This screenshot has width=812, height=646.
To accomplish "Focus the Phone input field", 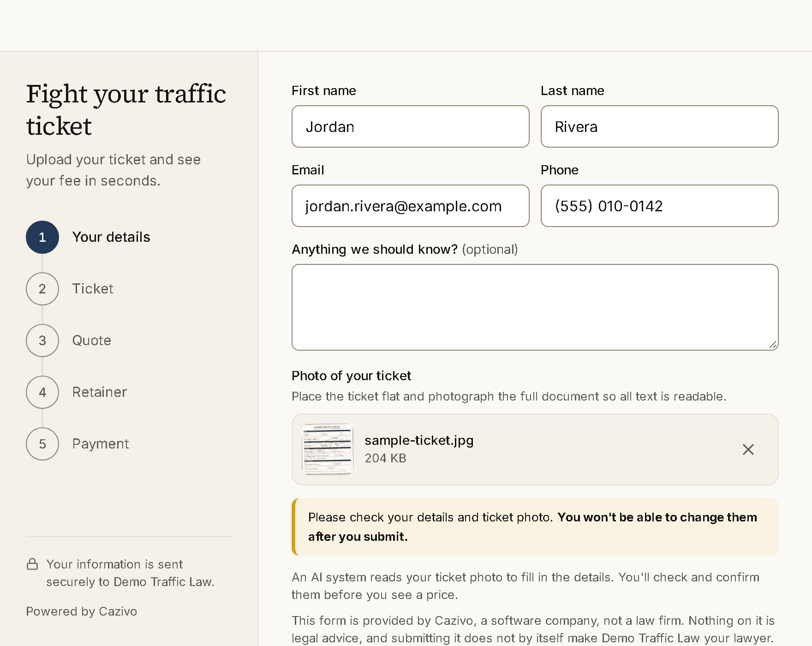I will point(660,206).
